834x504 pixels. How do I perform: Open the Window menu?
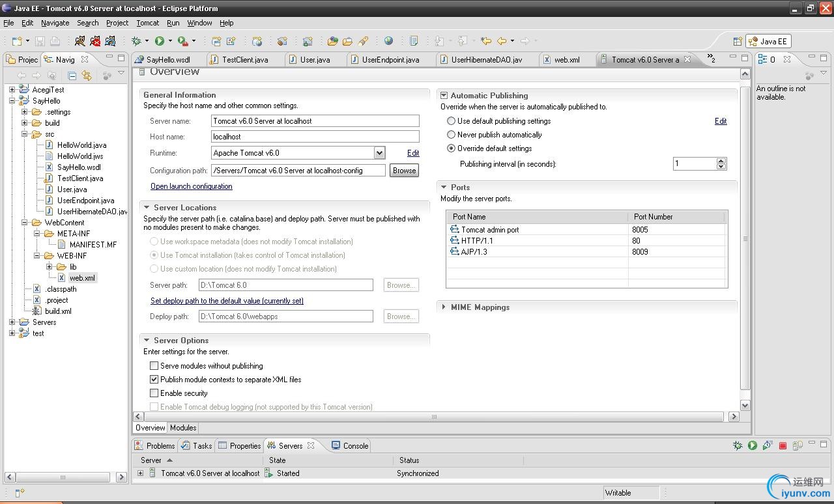pyautogui.click(x=199, y=23)
